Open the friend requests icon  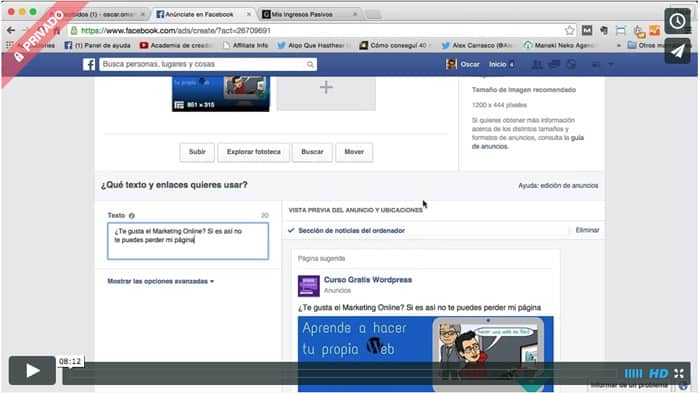537,64
